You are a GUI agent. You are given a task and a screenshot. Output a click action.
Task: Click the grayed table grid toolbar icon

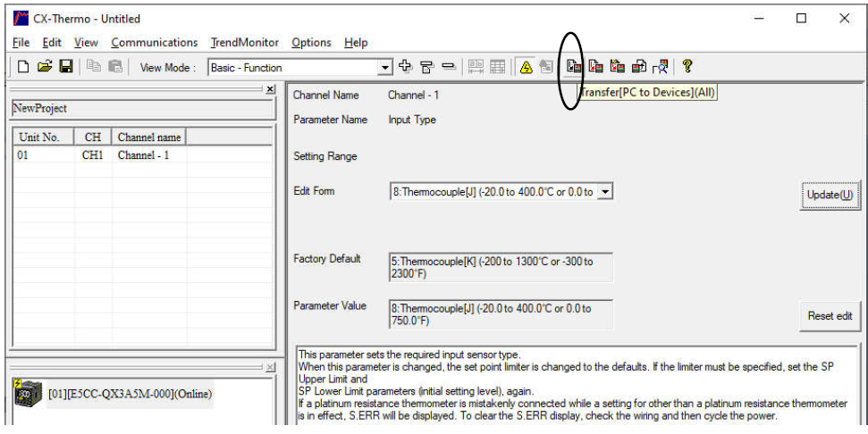tap(498, 67)
